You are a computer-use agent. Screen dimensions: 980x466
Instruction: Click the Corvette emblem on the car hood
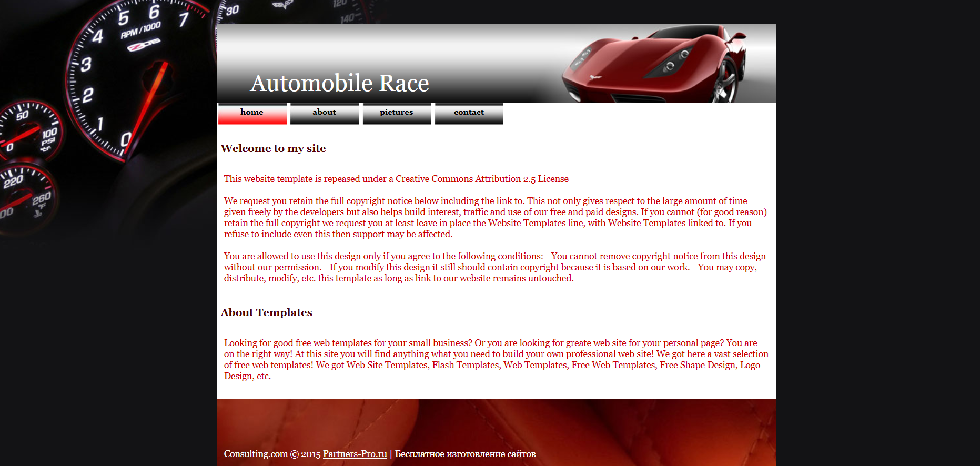click(594, 78)
